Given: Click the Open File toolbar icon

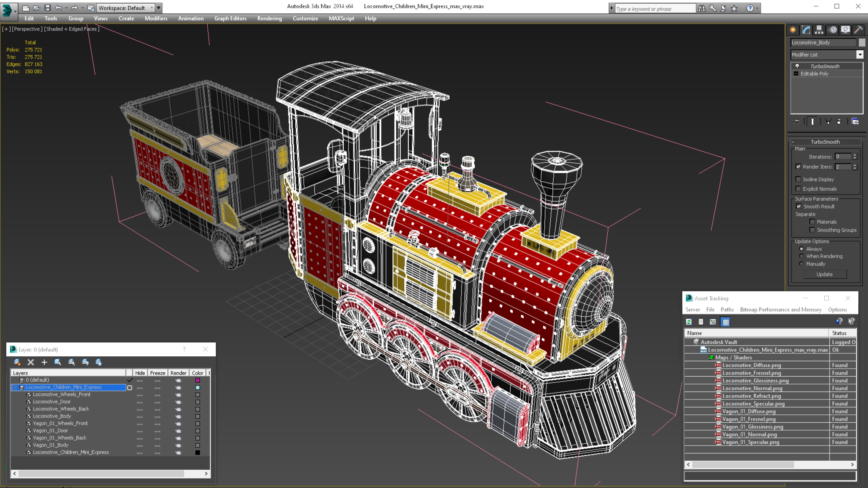Looking at the screenshot, I should (37, 8).
